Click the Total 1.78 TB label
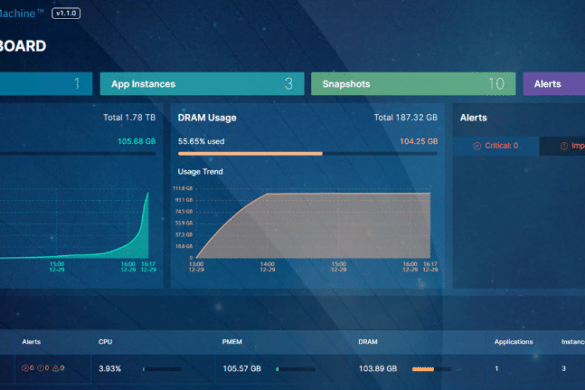 129,118
